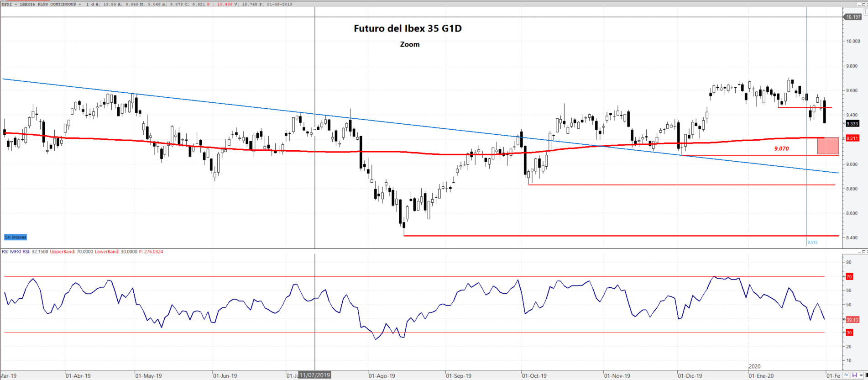Select the red RSI lower band 30 tag
This screenshot has width=868, height=380.
pos(849,332)
